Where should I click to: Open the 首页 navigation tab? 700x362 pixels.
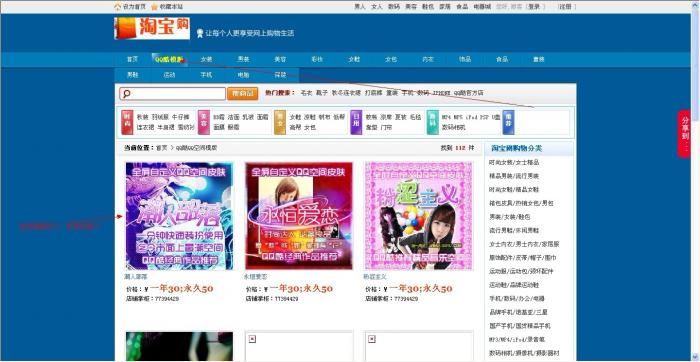coord(132,59)
